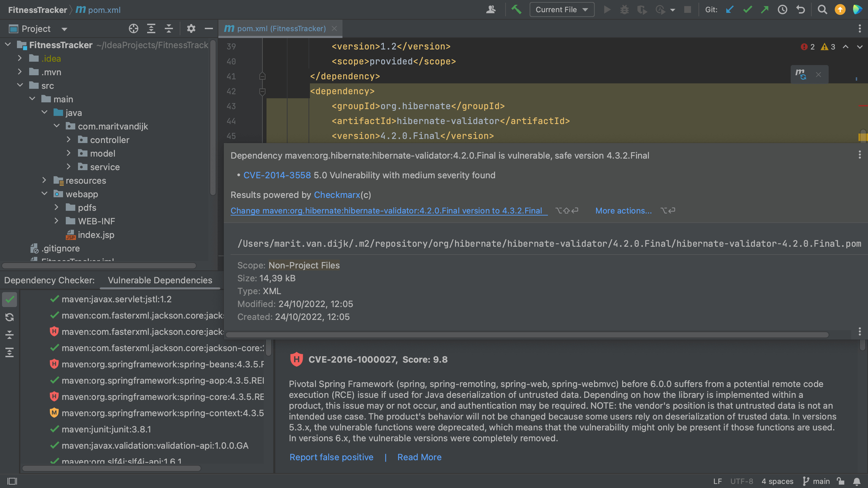
Task: Click the Build project hammer icon
Action: pyautogui.click(x=516, y=9)
